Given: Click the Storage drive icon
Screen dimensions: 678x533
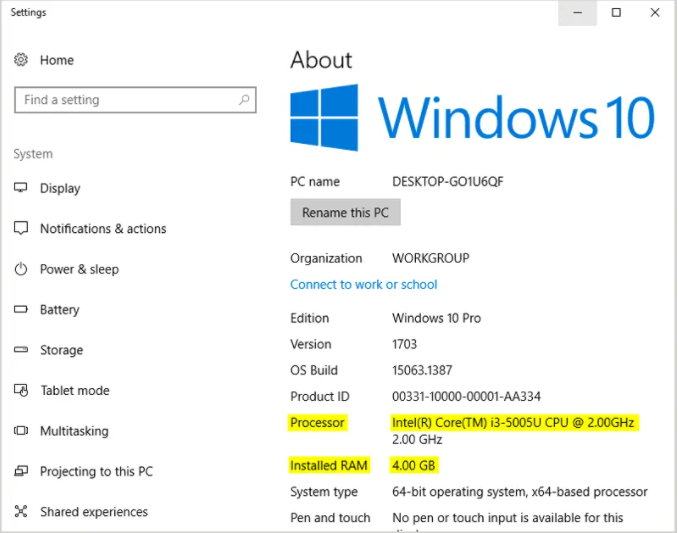Looking at the screenshot, I should (x=21, y=350).
